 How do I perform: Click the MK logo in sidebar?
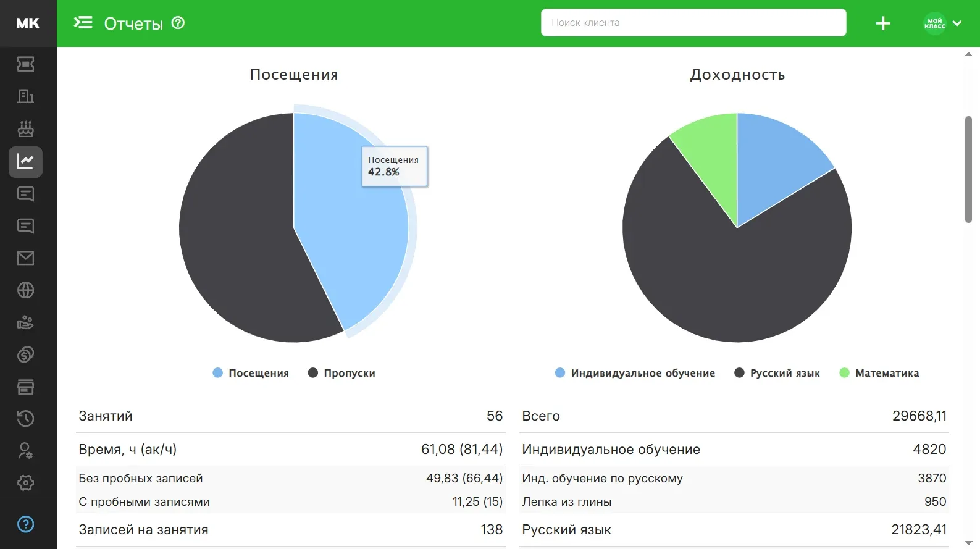(28, 23)
